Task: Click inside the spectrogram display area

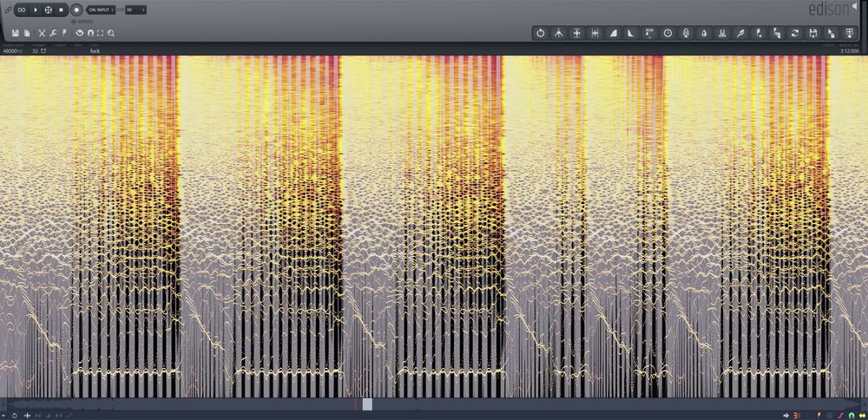Action: (434, 226)
